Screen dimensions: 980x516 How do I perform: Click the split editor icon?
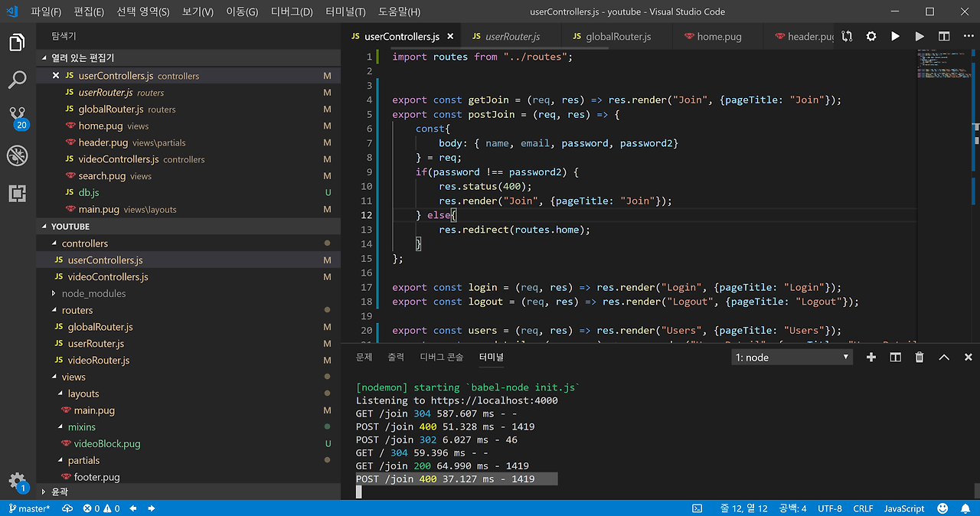[944, 36]
